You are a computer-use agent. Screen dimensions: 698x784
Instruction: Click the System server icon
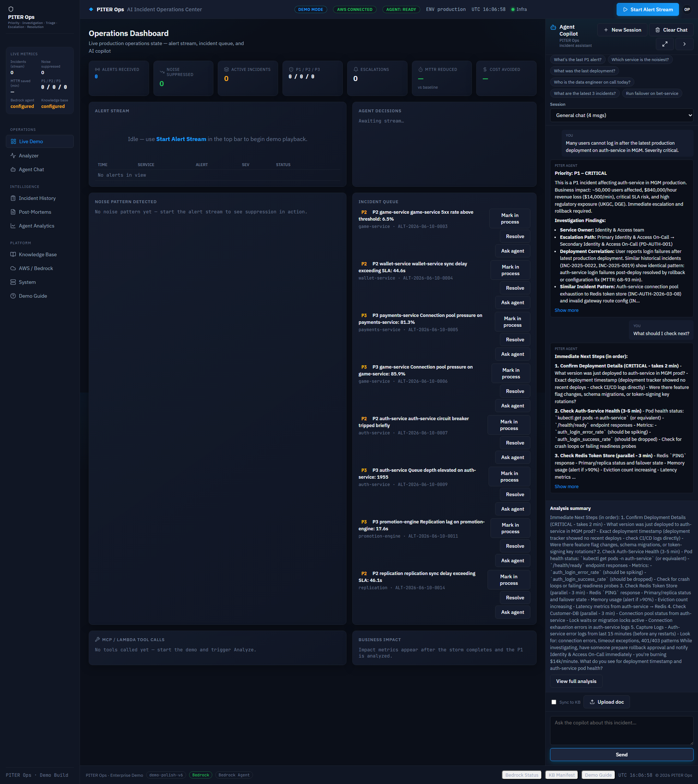13,282
